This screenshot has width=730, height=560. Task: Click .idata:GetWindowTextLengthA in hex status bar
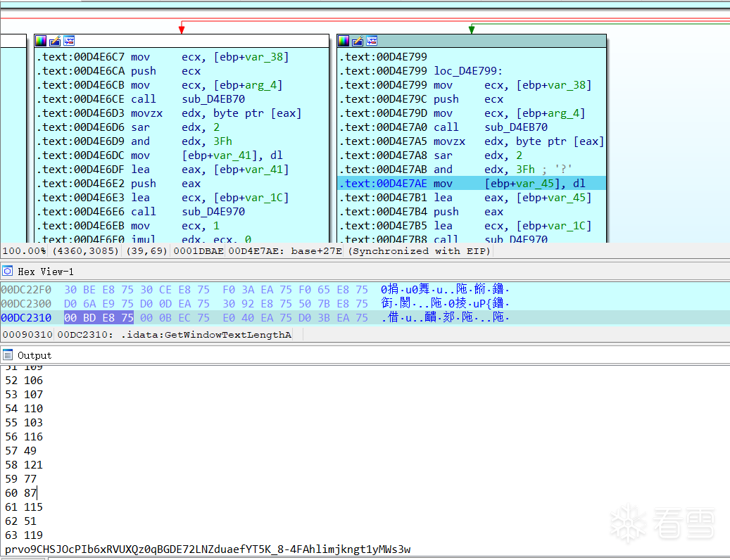[x=206, y=335]
